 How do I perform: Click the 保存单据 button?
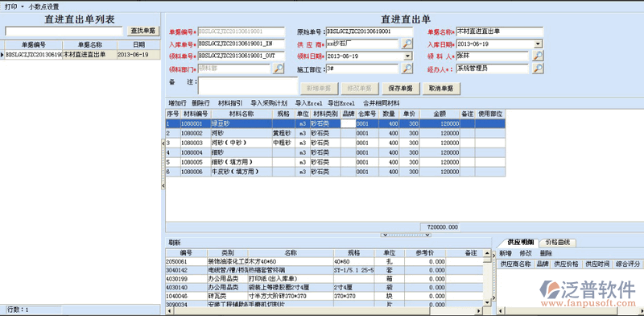(x=398, y=88)
